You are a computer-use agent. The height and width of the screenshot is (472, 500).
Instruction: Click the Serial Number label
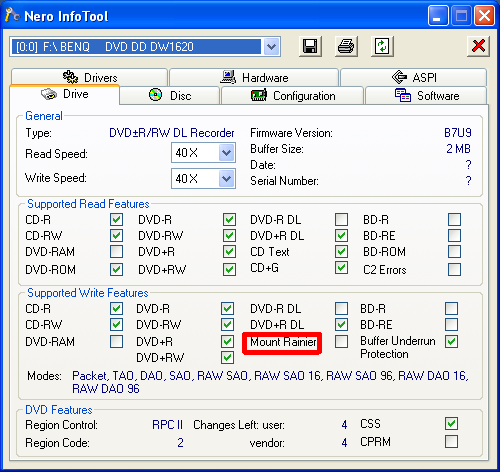[284, 181]
